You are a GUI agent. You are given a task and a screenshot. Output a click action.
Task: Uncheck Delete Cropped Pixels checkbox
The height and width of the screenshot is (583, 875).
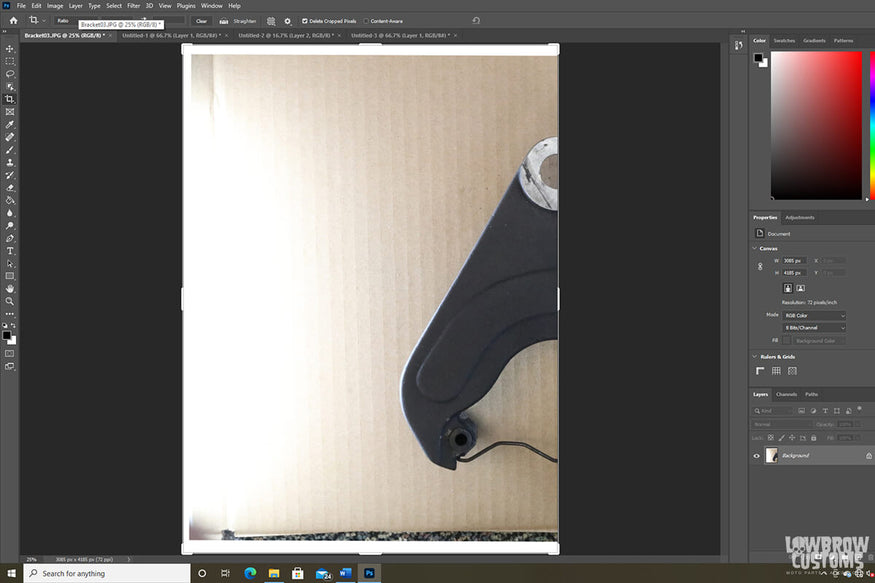click(305, 20)
